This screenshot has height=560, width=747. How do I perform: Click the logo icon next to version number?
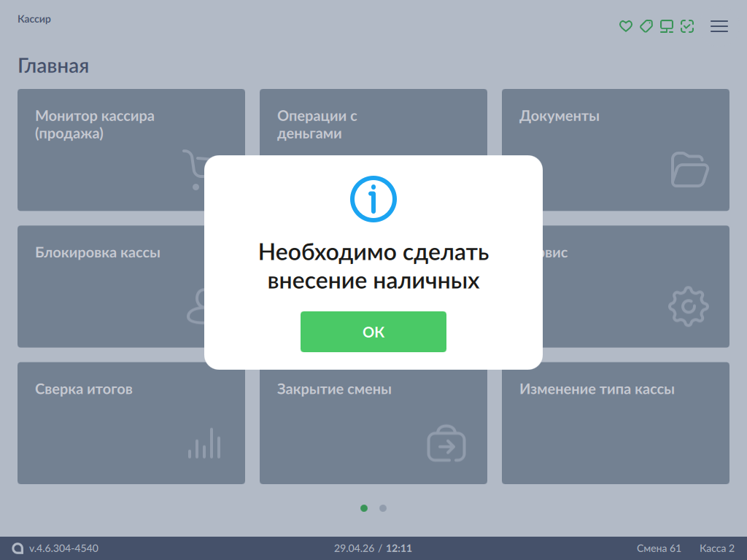[x=18, y=548]
